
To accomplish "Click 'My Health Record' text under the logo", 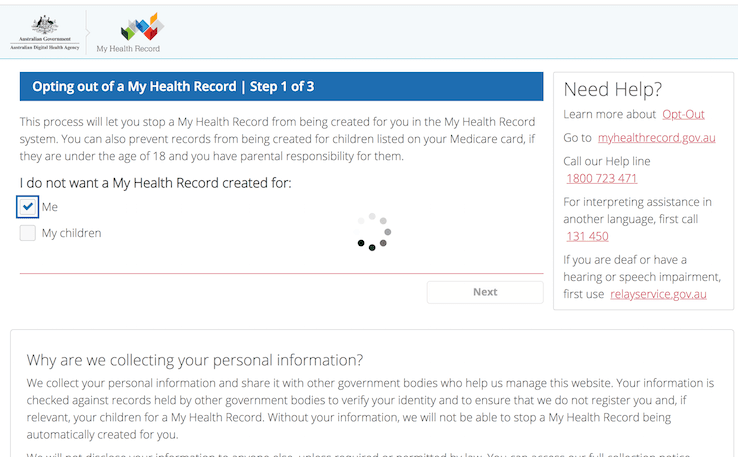I will (128, 48).
